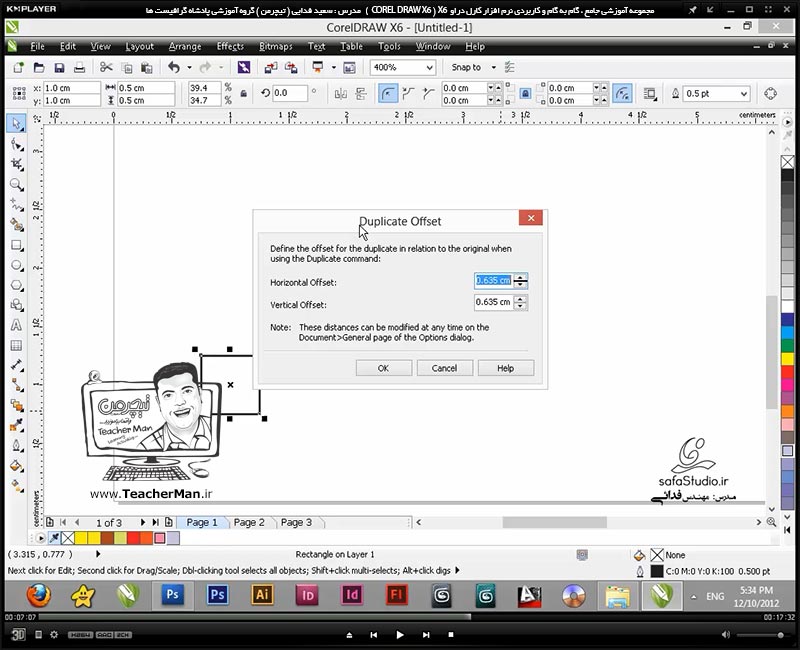800x650 pixels.
Task: Select the Interactive Fill tool
Action: pyautogui.click(x=16, y=485)
